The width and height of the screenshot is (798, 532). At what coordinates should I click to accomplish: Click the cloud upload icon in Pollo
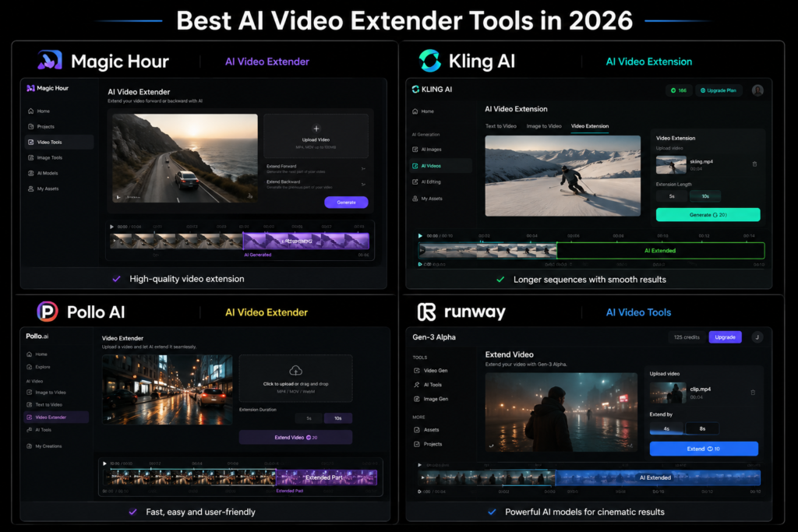click(295, 370)
